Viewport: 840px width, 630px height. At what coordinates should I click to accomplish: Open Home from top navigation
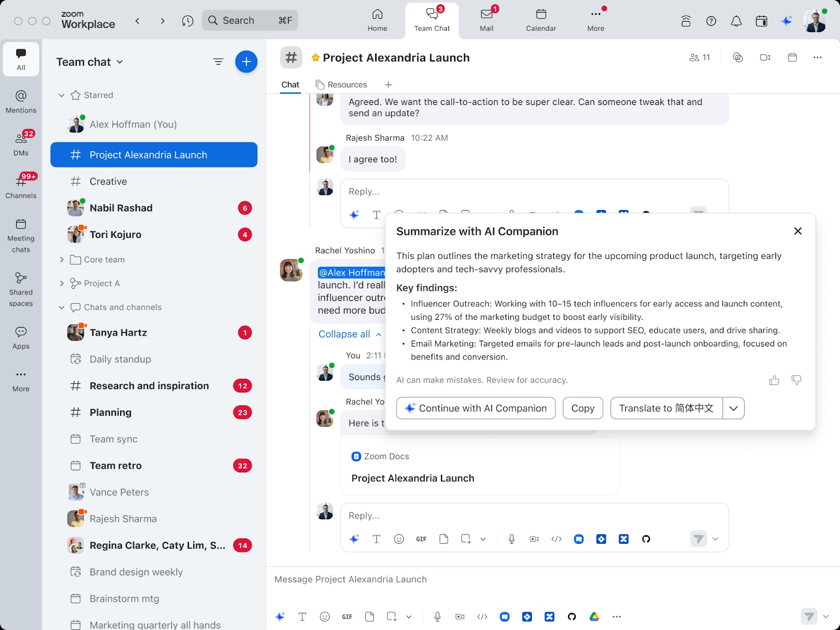377,20
